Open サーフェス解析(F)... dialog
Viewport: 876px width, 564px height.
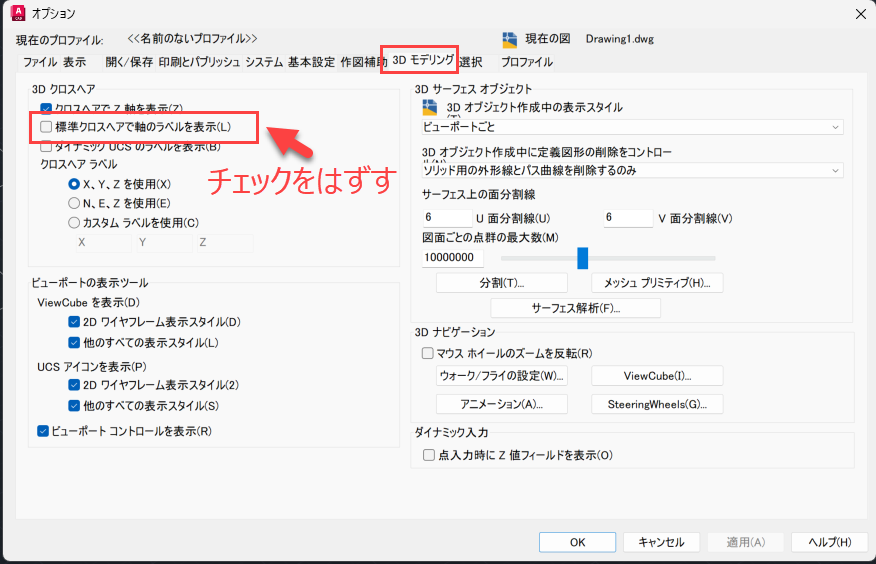point(575,308)
